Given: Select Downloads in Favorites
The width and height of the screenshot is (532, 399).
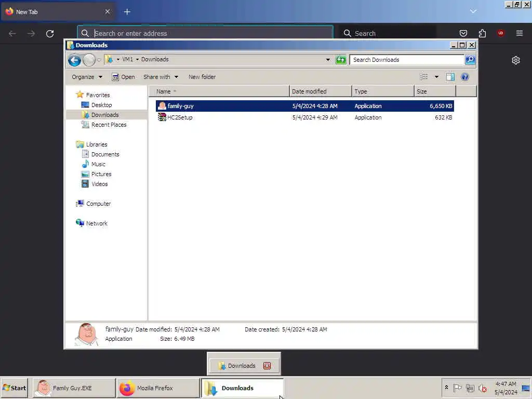Looking at the screenshot, I should click(105, 115).
